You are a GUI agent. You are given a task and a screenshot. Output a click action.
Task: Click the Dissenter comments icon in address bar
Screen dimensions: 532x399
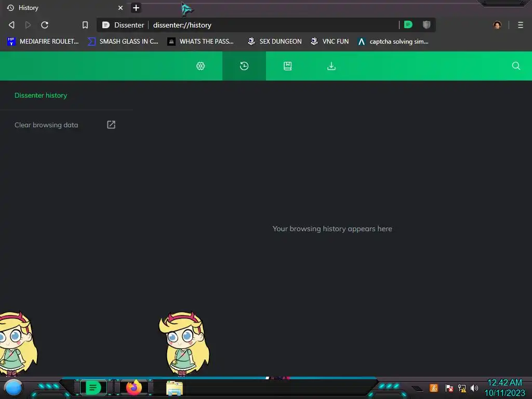coord(408,24)
